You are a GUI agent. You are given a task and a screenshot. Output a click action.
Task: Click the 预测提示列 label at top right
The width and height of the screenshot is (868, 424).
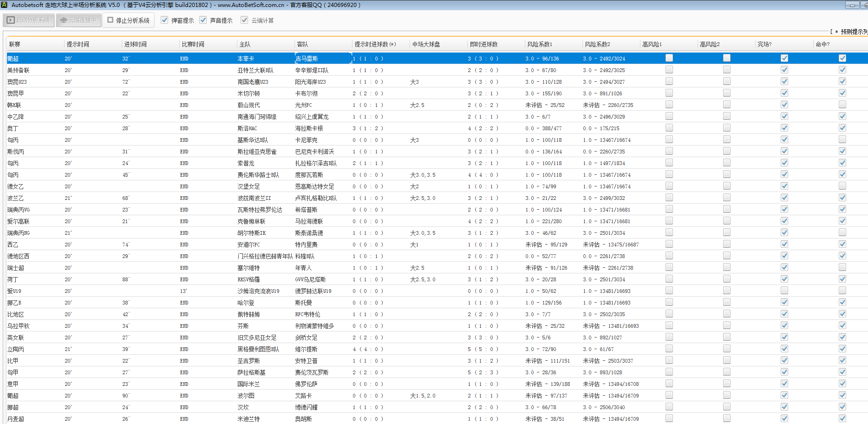[854, 32]
